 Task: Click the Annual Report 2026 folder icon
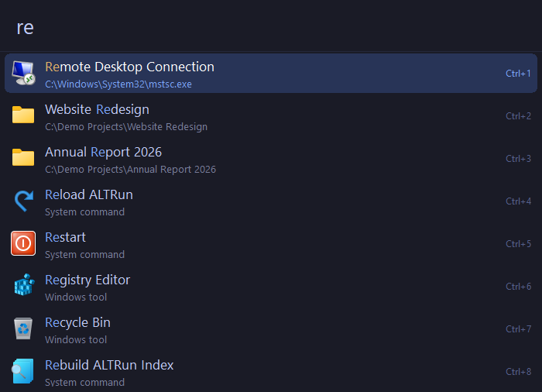23,157
